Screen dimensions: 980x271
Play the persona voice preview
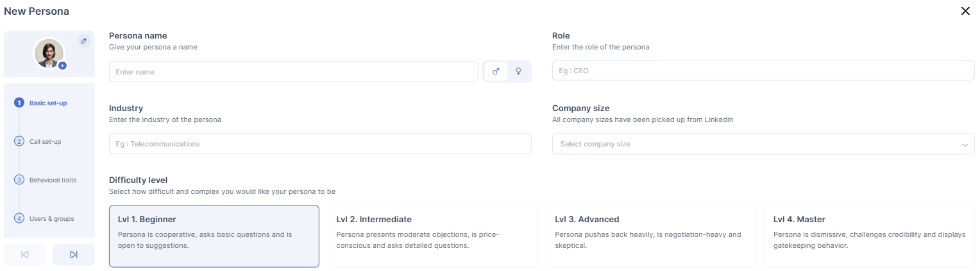[62, 66]
